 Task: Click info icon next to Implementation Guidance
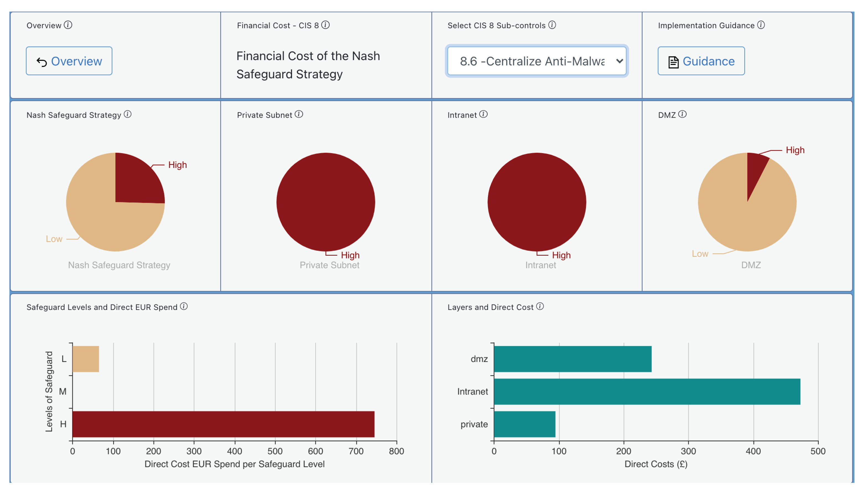(761, 25)
